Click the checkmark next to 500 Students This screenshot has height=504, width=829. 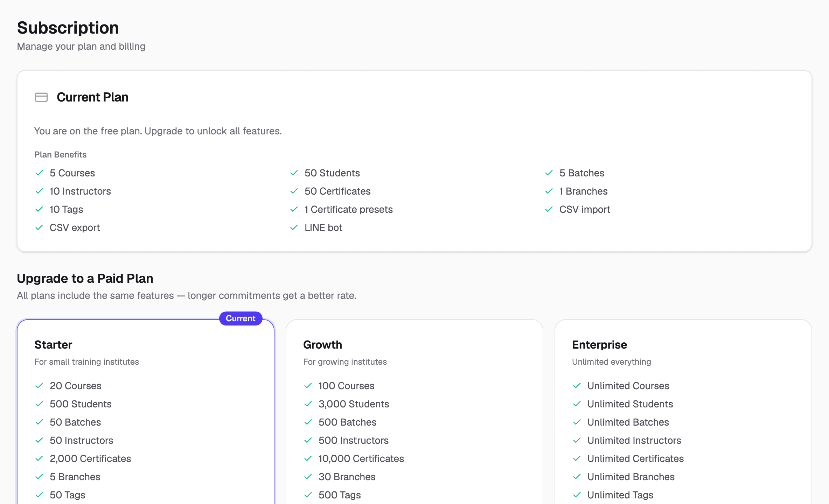point(39,404)
